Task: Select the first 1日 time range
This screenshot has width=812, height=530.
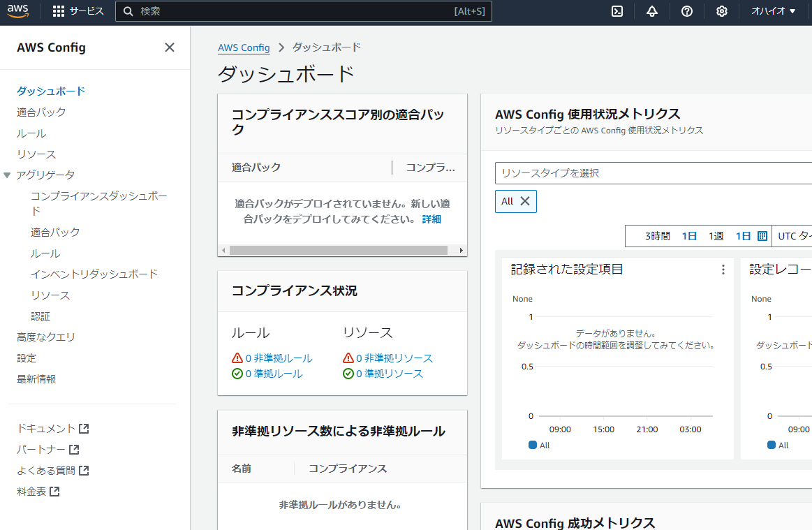Action: [x=688, y=236]
